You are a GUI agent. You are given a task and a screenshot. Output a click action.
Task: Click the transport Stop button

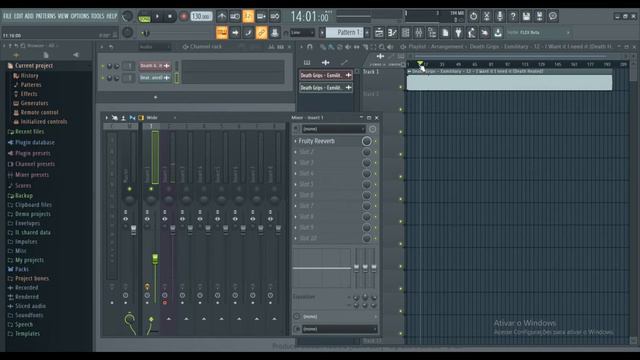(x=170, y=17)
